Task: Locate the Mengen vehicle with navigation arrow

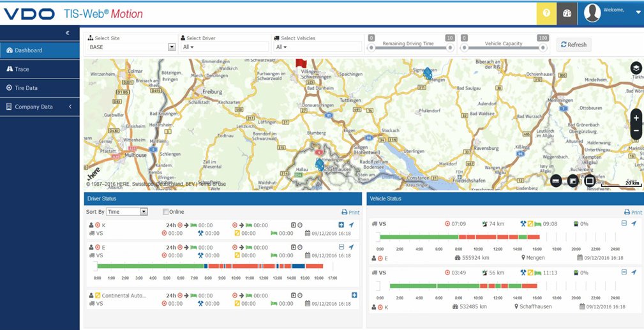Action: 634,223
